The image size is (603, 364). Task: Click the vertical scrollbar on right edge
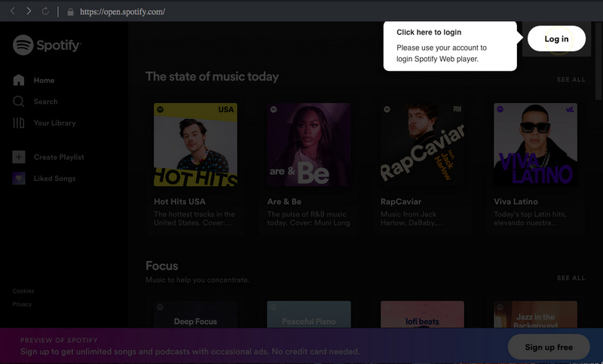click(x=598, y=62)
